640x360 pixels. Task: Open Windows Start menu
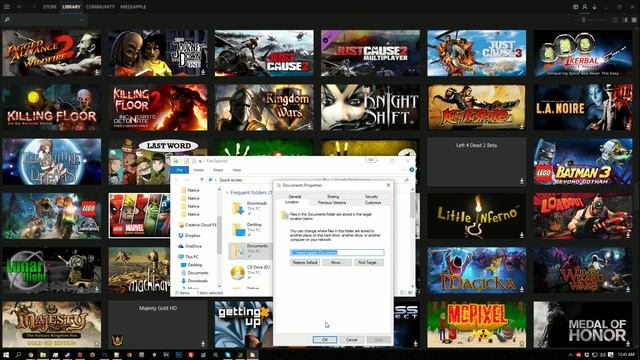pos(6,355)
